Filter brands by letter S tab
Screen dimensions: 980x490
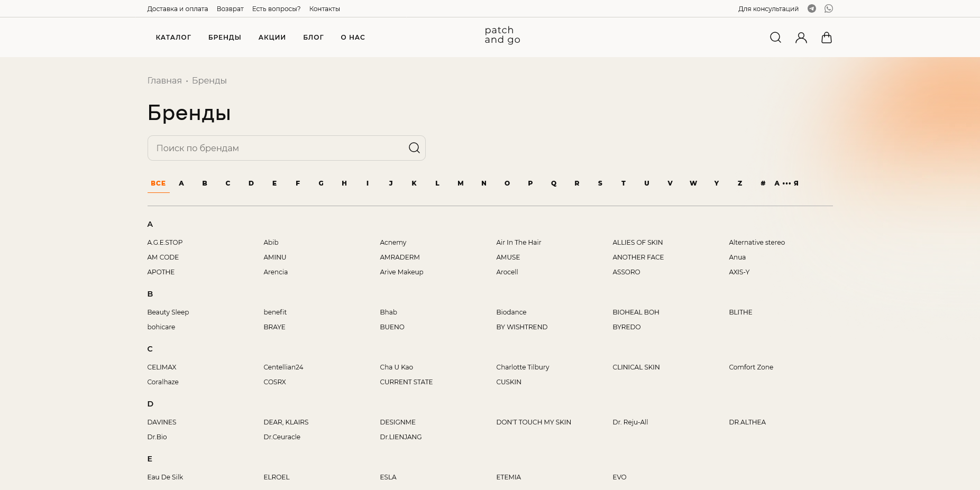pos(600,183)
